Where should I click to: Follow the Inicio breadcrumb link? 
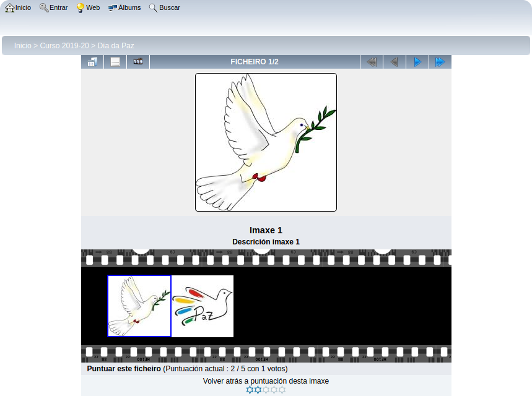(x=23, y=46)
